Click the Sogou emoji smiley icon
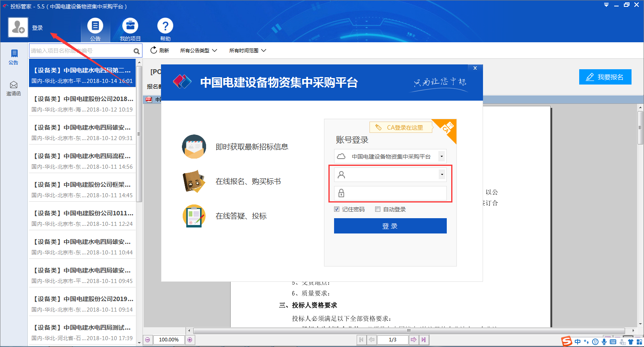The height and width of the screenshot is (347, 644). [x=595, y=342]
